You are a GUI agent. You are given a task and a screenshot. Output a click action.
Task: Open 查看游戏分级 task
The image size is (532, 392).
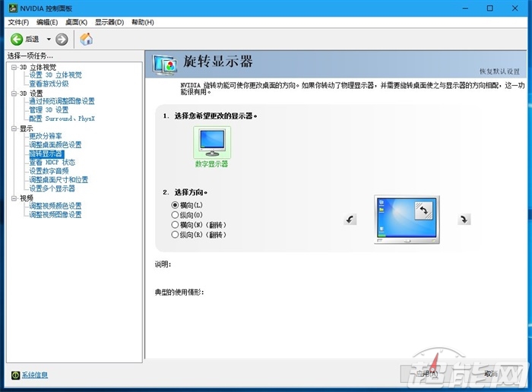coord(49,84)
